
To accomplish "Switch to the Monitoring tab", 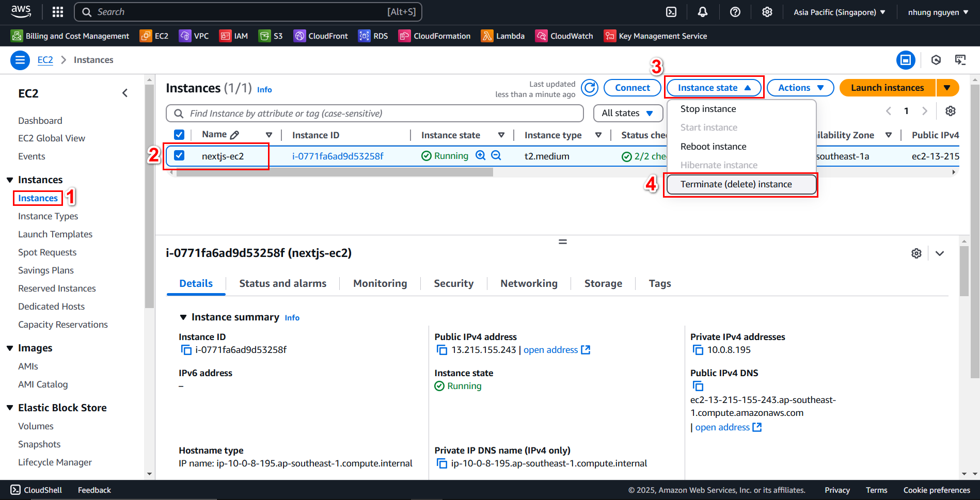I will [x=380, y=283].
